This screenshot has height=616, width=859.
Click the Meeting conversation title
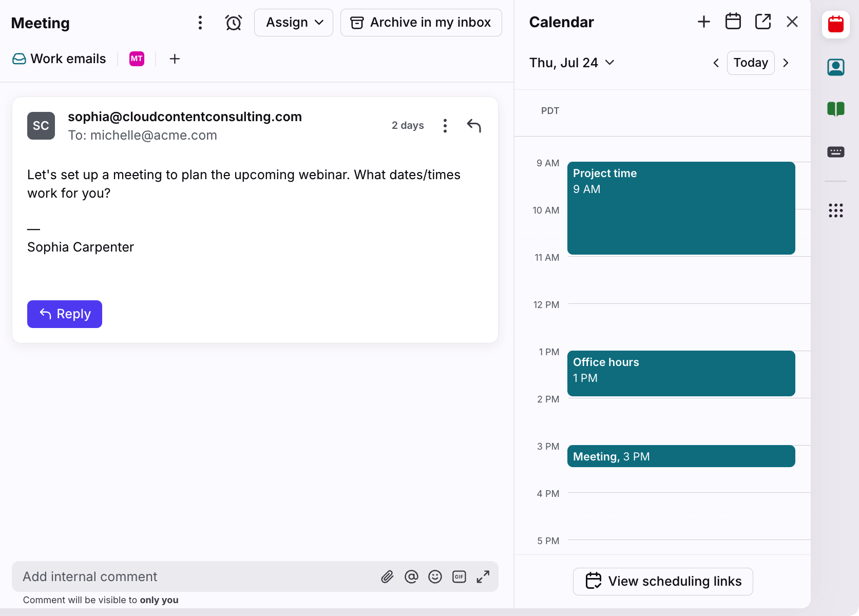[41, 23]
